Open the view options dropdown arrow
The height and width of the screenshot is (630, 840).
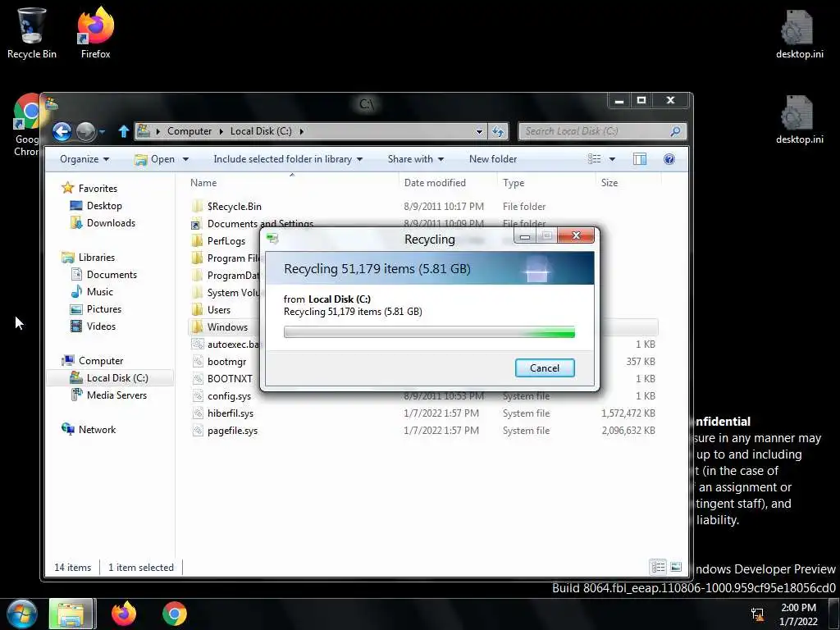click(x=612, y=159)
